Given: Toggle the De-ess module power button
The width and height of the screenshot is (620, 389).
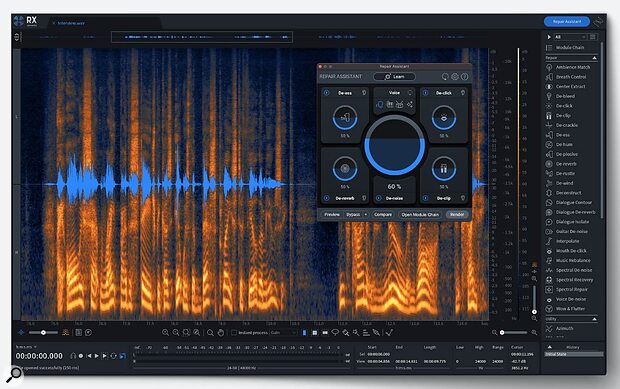Looking at the screenshot, I should (x=327, y=93).
